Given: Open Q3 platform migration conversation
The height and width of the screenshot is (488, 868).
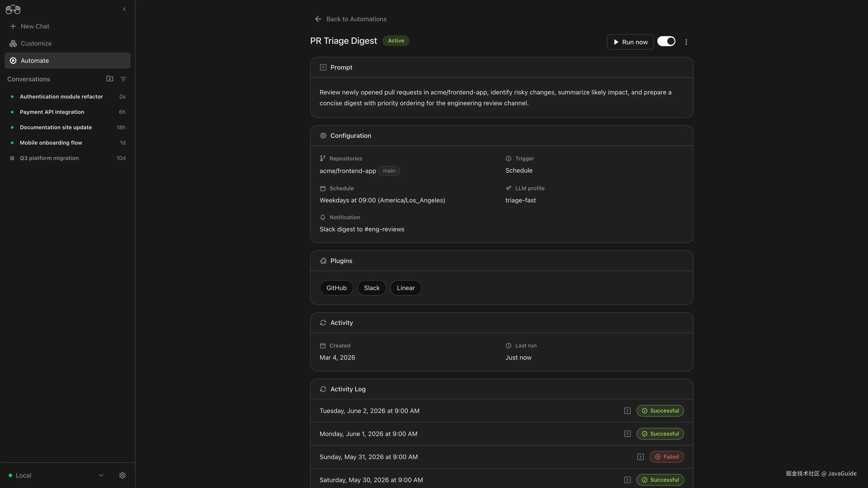Looking at the screenshot, I should (67, 158).
